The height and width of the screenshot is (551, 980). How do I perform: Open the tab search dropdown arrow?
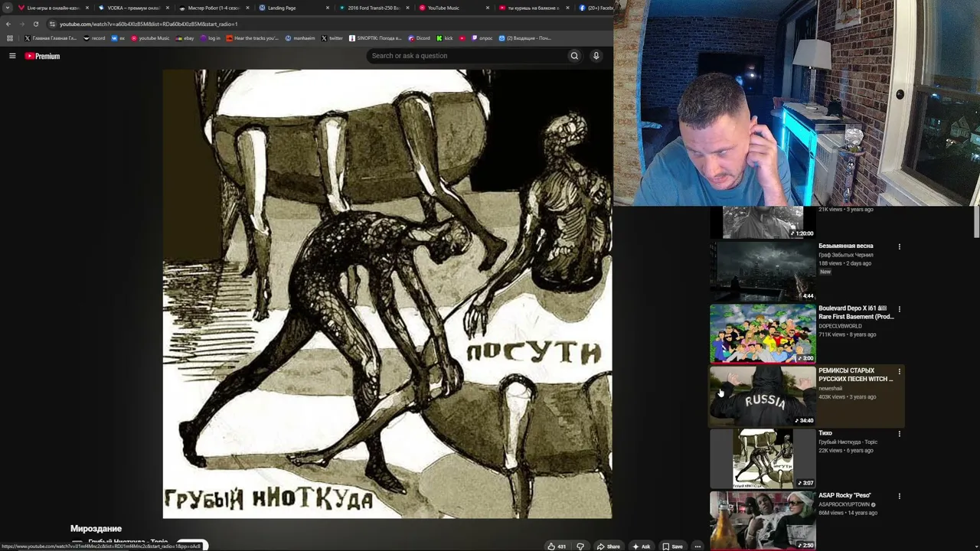8,8
